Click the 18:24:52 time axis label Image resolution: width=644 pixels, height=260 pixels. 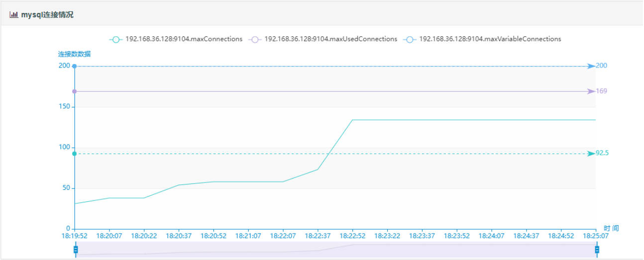pyautogui.click(x=561, y=236)
